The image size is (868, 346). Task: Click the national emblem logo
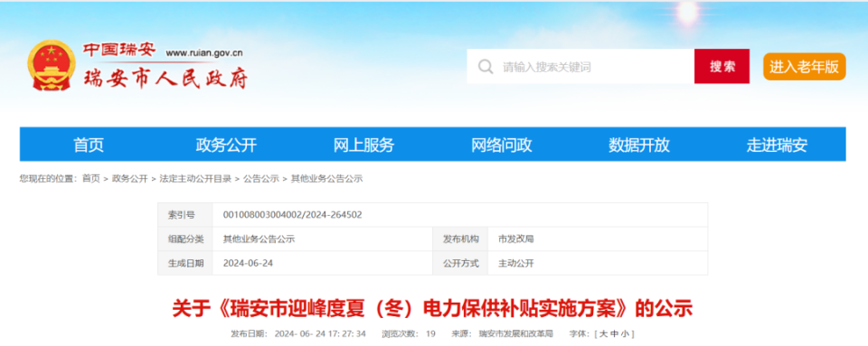point(51,65)
